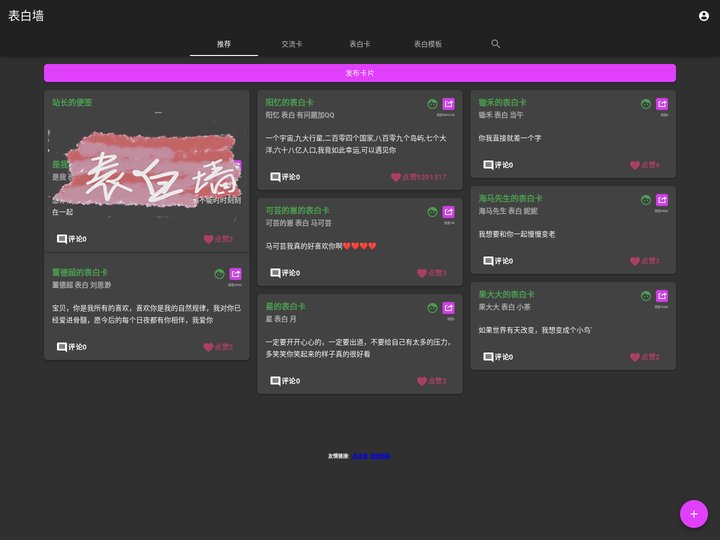Click the 发布卡片 publish button

(x=360, y=73)
